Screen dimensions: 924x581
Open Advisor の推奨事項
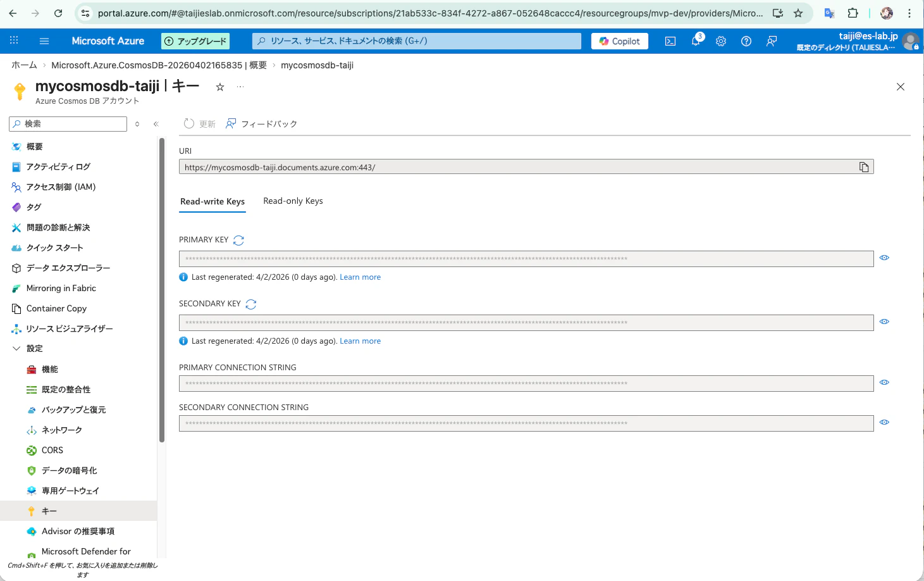tap(78, 532)
